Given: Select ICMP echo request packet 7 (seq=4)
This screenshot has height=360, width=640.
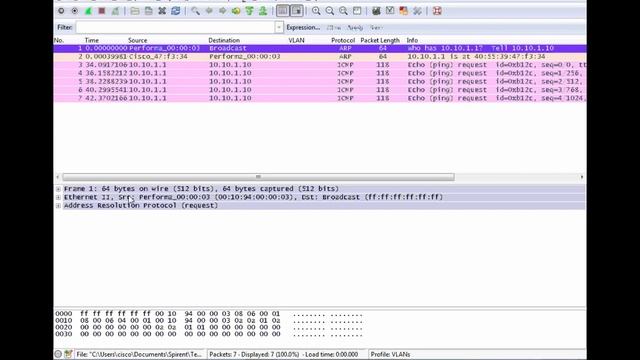Looking at the screenshot, I should [x=320, y=98].
